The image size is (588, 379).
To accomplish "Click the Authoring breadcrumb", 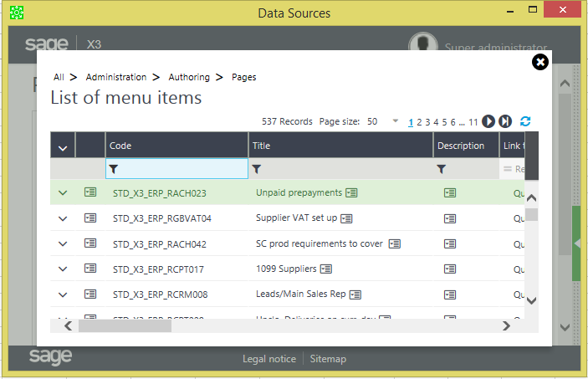I will pos(189,77).
